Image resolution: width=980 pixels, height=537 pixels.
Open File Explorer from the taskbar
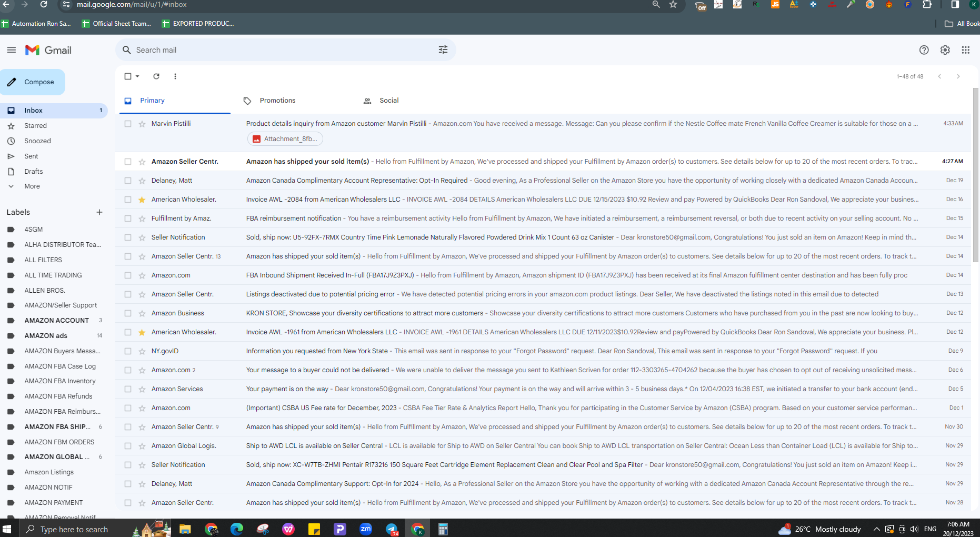185,529
